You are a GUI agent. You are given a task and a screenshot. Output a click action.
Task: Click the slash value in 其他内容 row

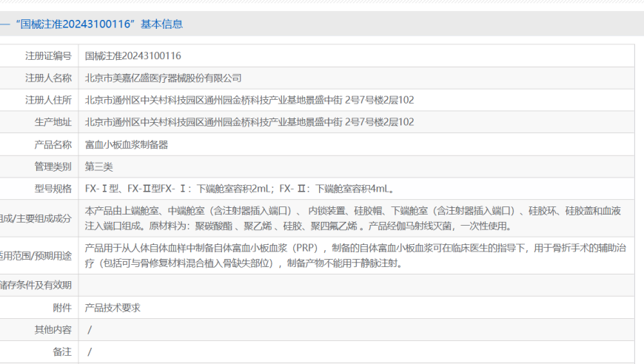90,330
